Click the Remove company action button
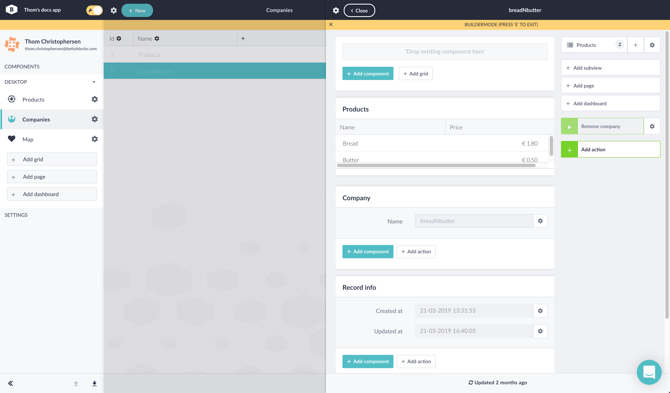This screenshot has height=393, width=670. (x=602, y=126)
